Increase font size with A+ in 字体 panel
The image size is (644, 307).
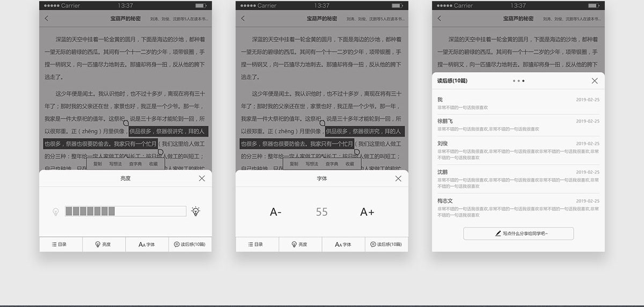(367, 212)
